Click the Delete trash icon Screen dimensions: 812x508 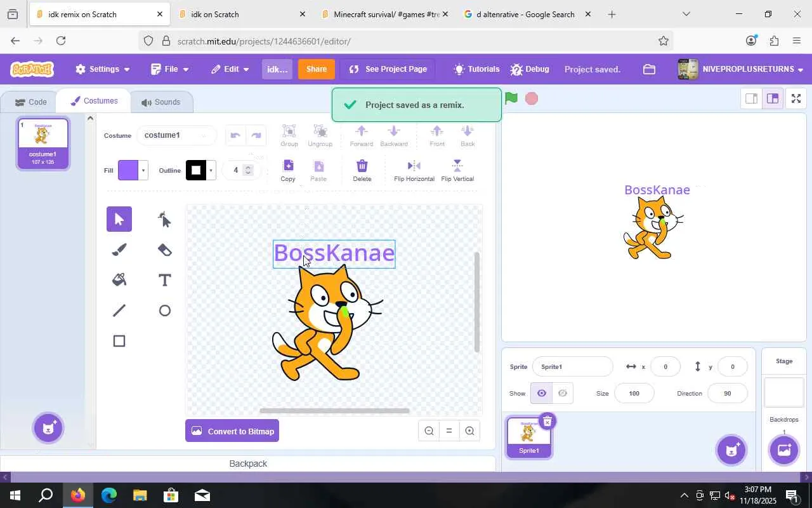[362, 170]
